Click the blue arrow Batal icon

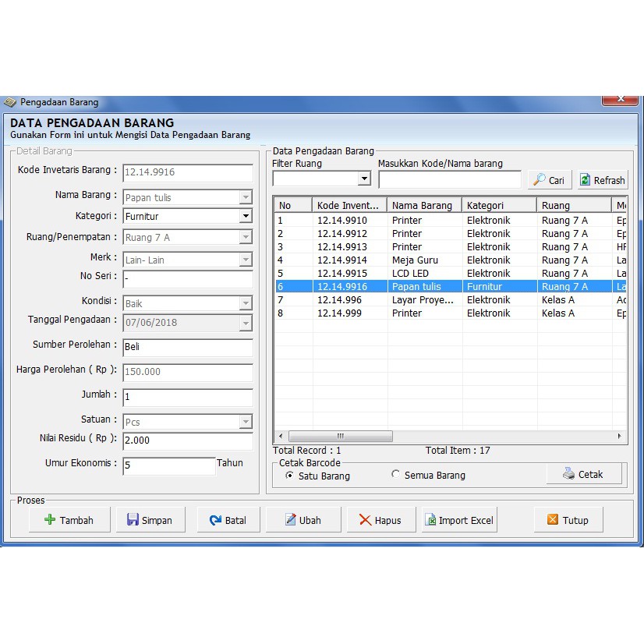point(215,520)
